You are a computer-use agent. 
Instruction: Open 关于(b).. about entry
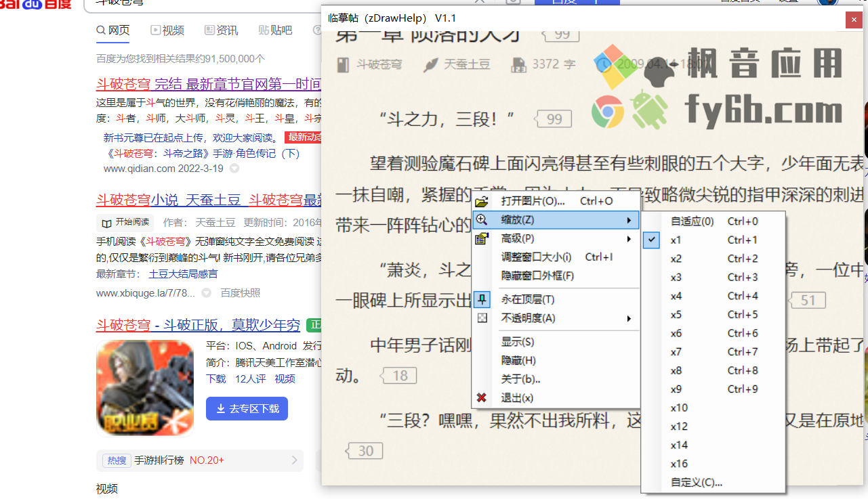pos(556,379)
